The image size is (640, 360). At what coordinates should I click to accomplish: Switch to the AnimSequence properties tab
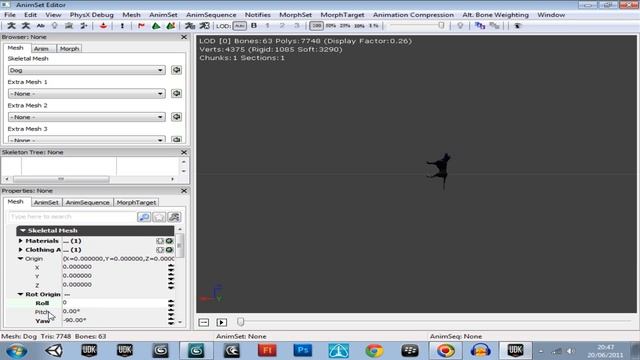point(87,202)
